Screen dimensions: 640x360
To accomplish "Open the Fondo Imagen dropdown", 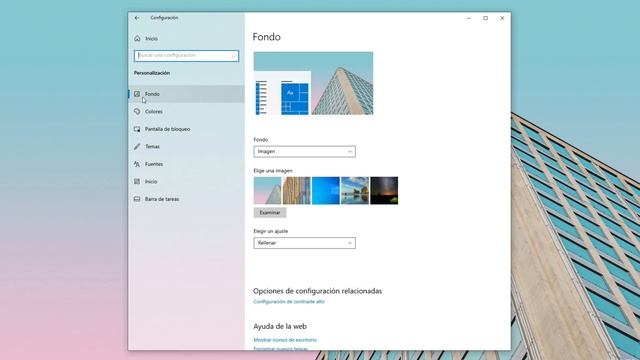I will click(304, 151).
